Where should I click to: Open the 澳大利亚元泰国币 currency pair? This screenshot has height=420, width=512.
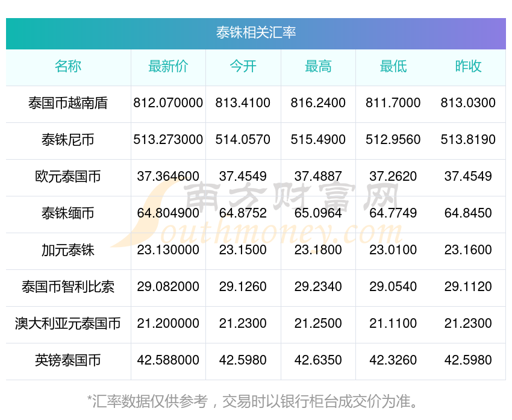tap(68, 324)
